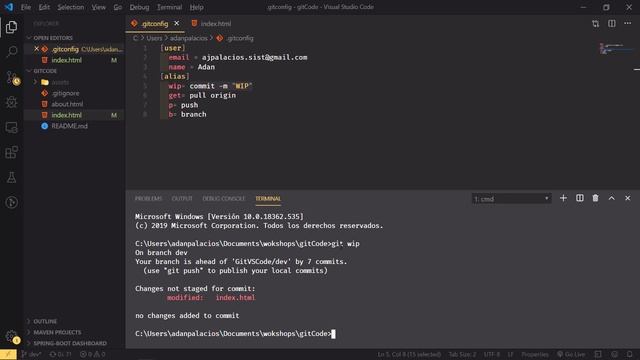Switch to the Output panel tab
640x360 pixels.
pos(182,199)
